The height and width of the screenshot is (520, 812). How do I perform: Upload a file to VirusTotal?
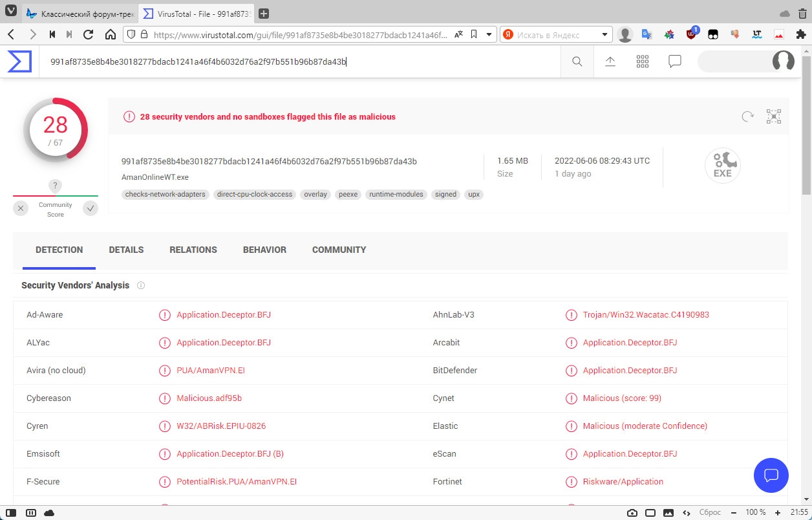pyautogui.click(x=610, y=61)
